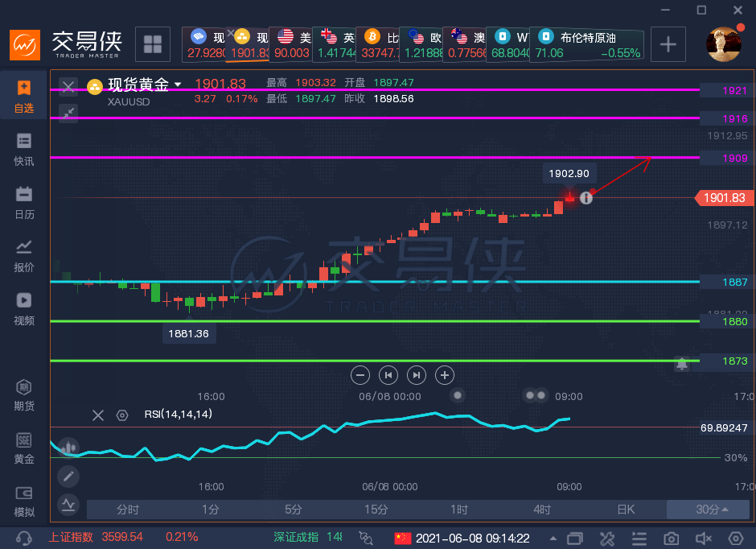Screen dimensions: 756x549
Task: Click the screenshot camera icon in status bar
Action: [671, 539]
